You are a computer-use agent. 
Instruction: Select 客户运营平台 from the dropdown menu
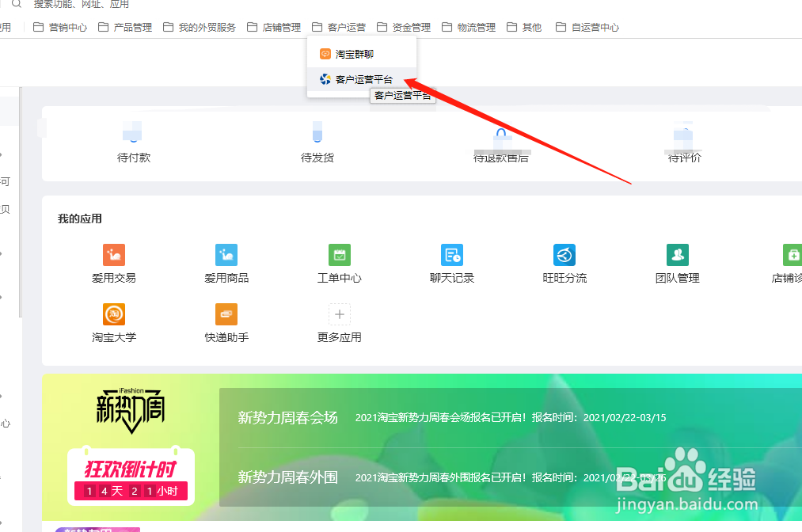362,79
